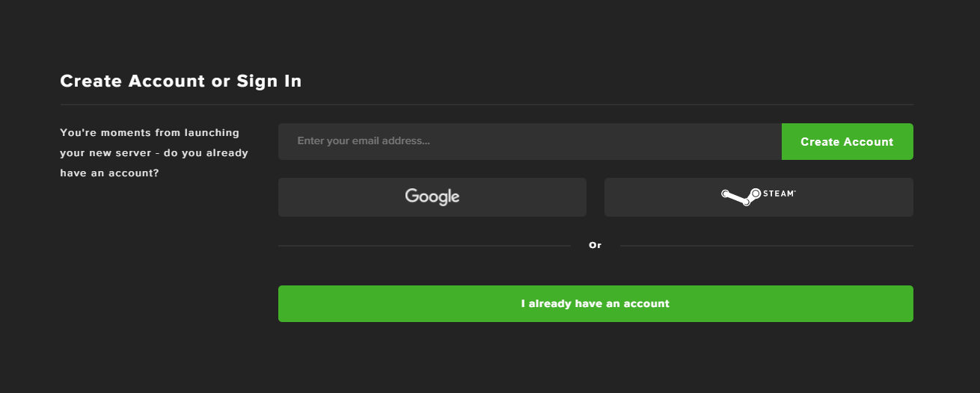The height and width of the screenshot is (393, 980).
Task: Sign in using the Google button
Action: coord(432,197)
